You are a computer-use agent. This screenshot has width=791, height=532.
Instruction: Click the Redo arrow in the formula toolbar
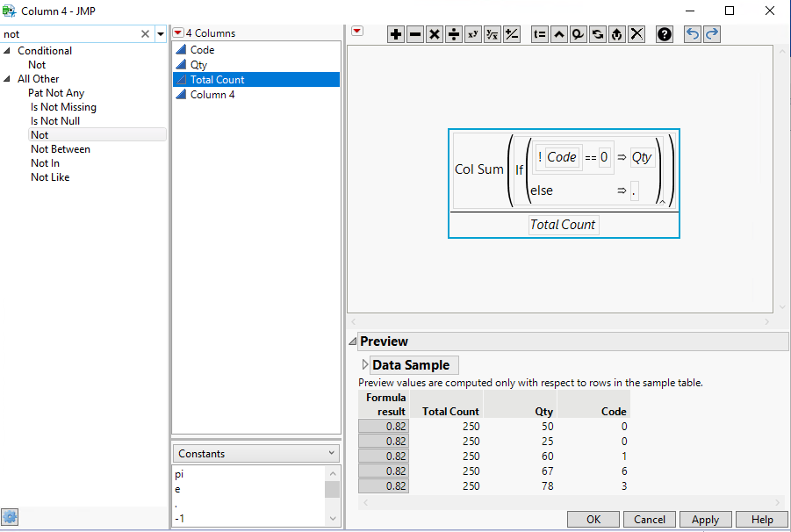point(711,34)
